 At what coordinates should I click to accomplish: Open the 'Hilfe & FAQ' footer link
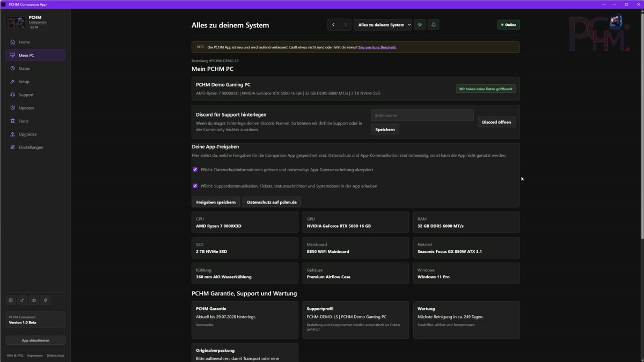[15, 356]
